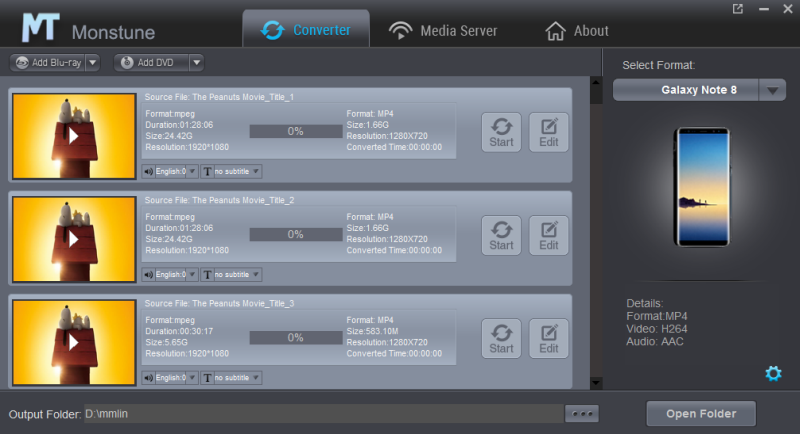The height and width of the screenshot is (434, 800).
Task: Click the Open Folder button
Action: point(700,413)
